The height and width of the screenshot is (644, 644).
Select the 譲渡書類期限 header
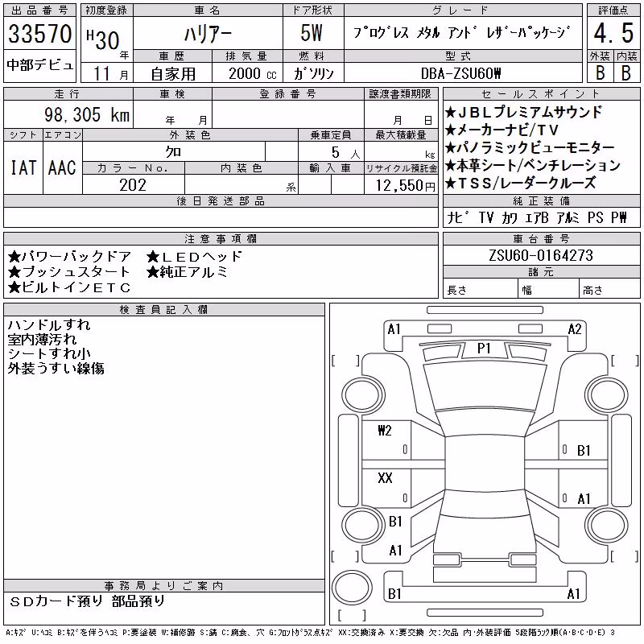[400, 93]
